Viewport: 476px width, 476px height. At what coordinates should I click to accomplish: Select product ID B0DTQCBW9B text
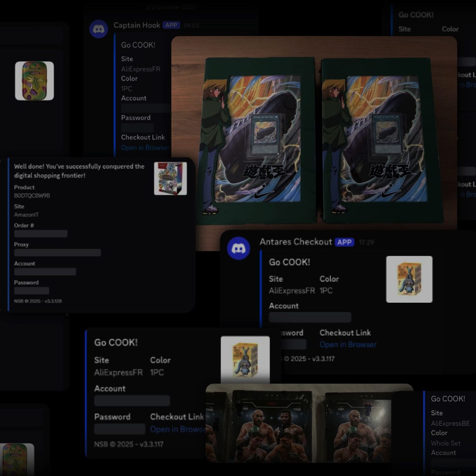tap(32, 196)
